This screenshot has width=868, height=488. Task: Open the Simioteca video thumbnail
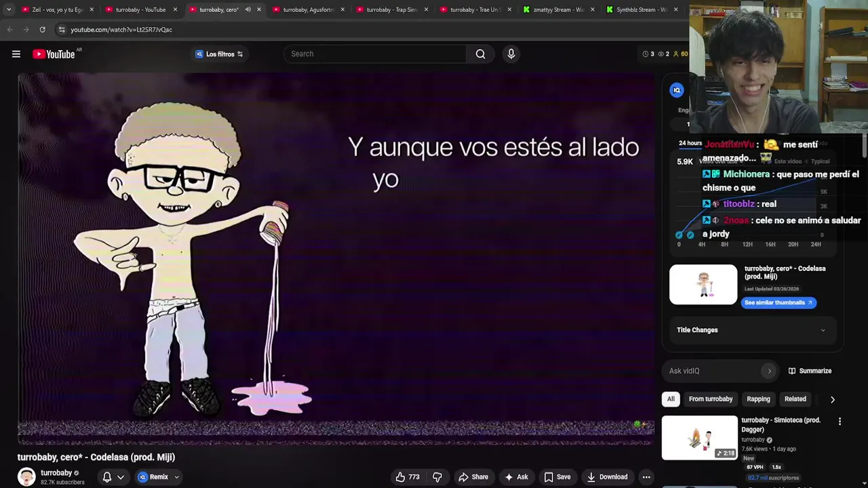tap(699, 438)
